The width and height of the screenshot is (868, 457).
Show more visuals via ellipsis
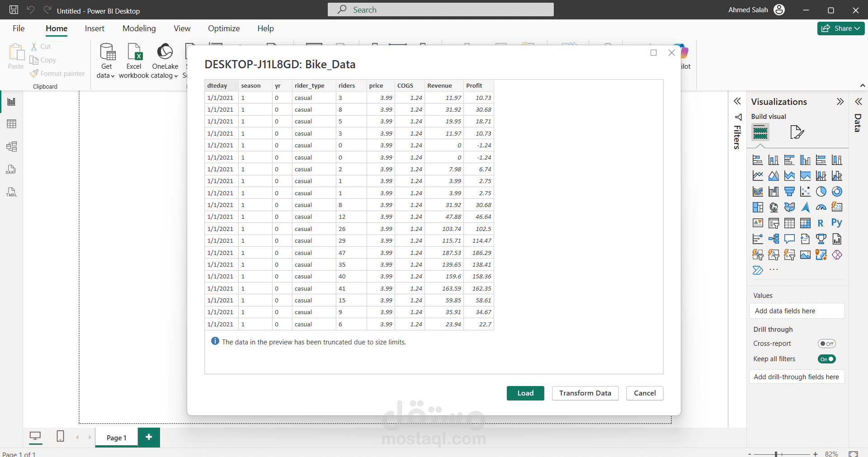[774, 270]
